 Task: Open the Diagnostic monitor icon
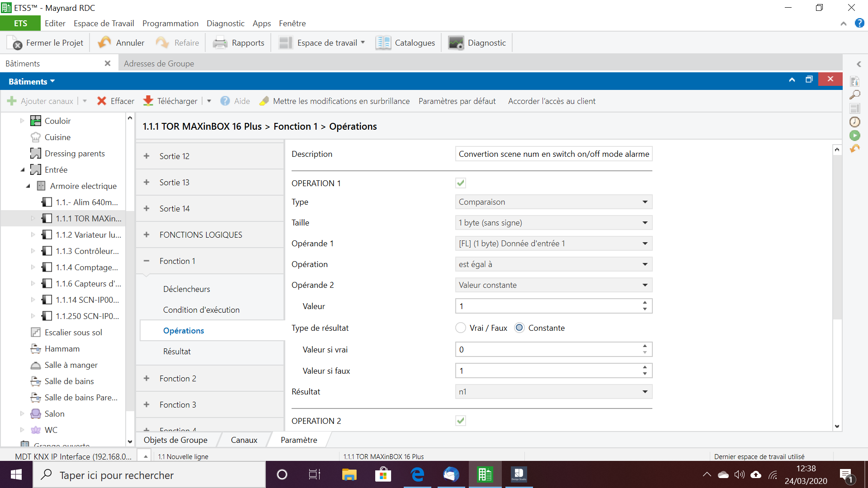coord(456,43)
